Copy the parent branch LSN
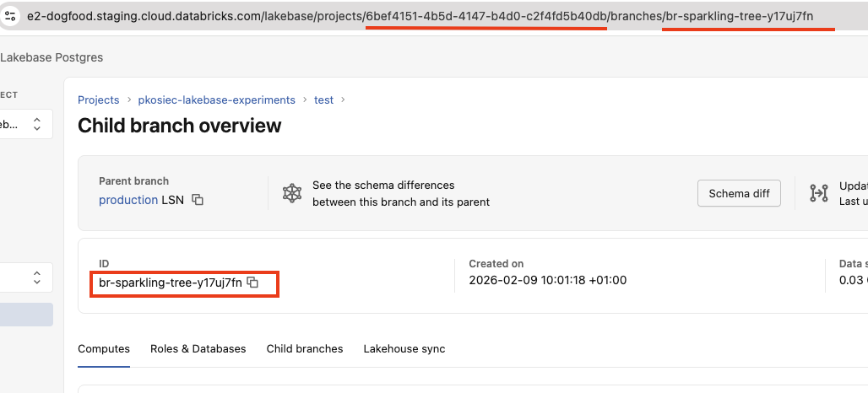868x393 pixels. (x=198, y=200)
